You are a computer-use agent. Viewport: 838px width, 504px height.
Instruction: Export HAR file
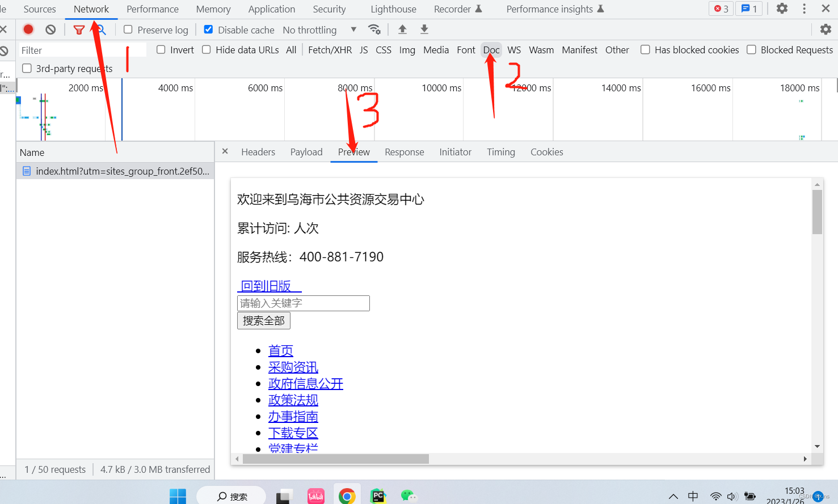coord(424,29)
